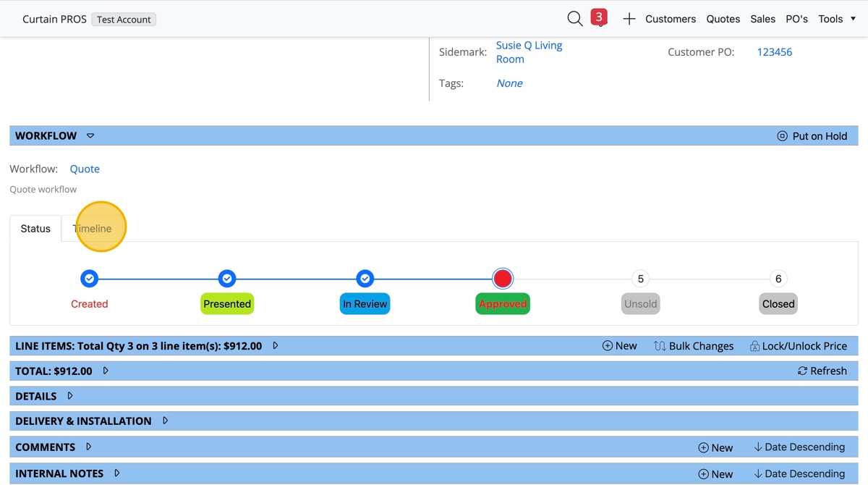Click the Closed status badge
This screenshot has height=485, width=868.
(778, 304)
